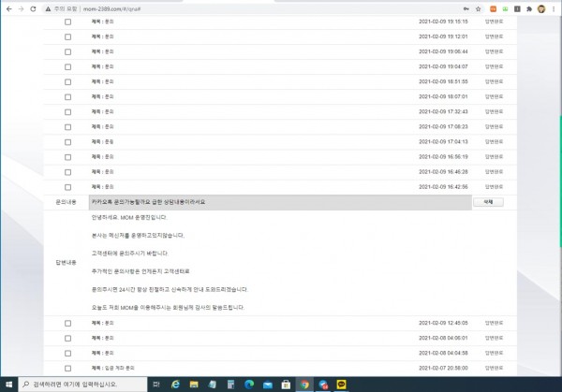Check the inquiry dated 16:56:19
Viewport: 562px width, 392px height.
(67, 157)
